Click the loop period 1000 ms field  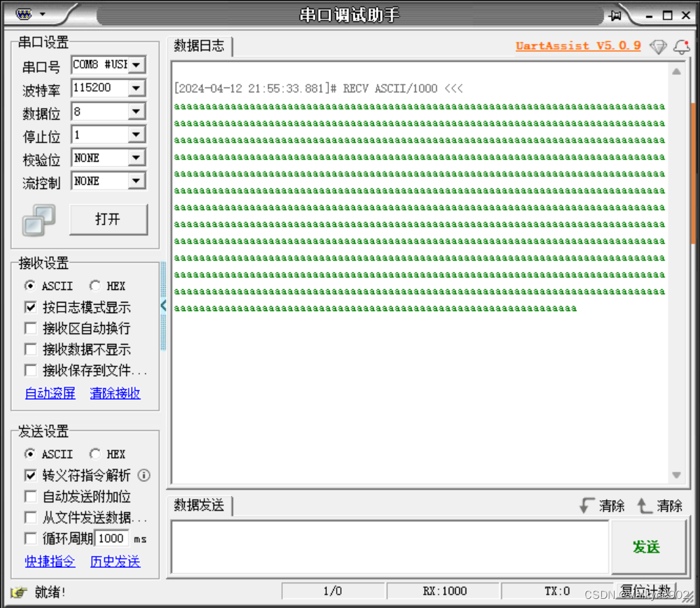click(111, 539)
